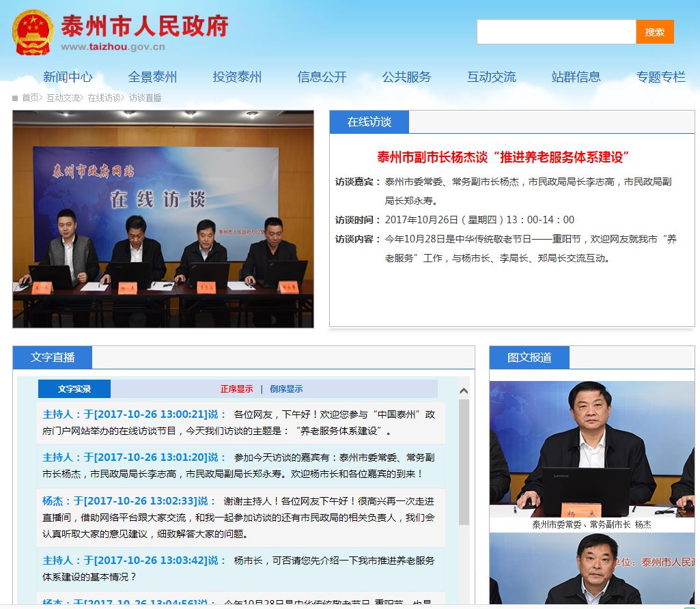This screenshot has width=700, height=609.
Task: Click the gray square breadcrumb icon
Action: pos(15,98)
